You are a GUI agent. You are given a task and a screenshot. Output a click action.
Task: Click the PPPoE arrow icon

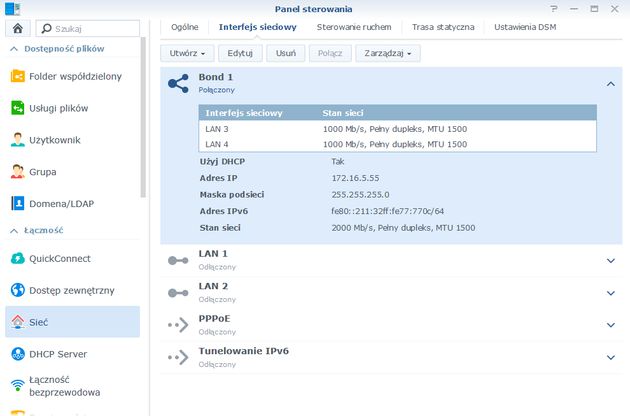click(x=178, y=325)
